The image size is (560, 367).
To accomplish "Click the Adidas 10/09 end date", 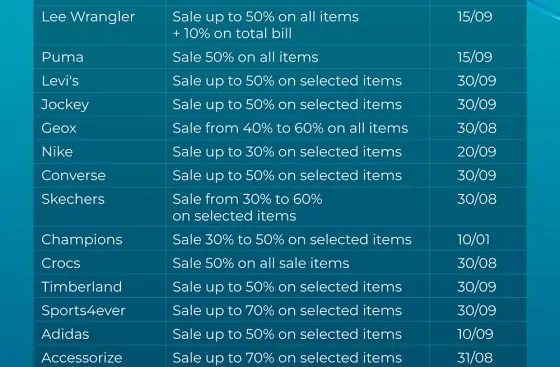I will click(x=475, y=334).
